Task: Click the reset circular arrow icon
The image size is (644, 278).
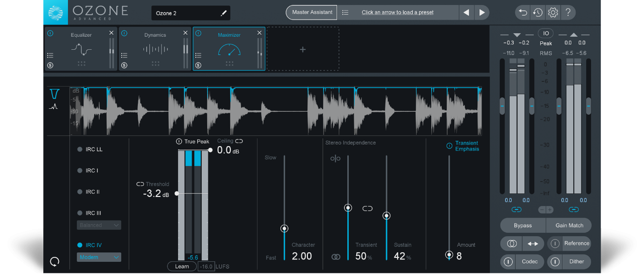Action: [x=55, y=261]
